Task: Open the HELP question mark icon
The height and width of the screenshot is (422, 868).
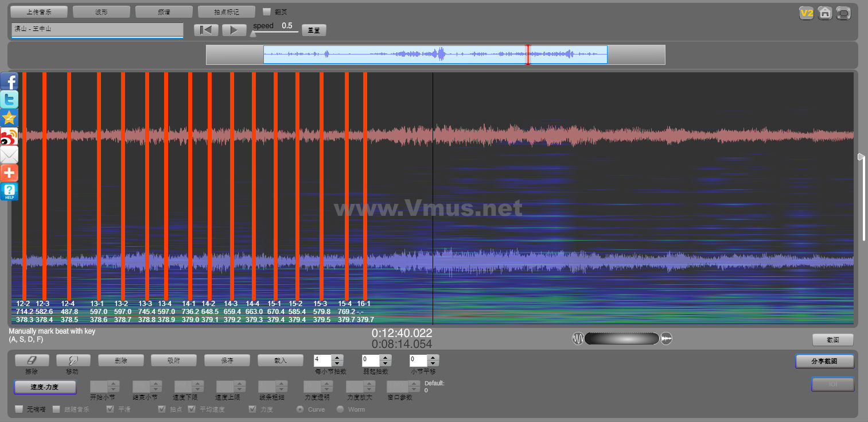Action: click(9, 191)
